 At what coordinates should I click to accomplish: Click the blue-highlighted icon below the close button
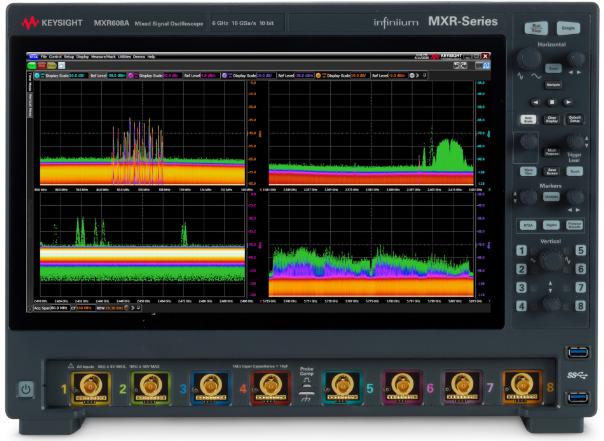click(486, 65)
